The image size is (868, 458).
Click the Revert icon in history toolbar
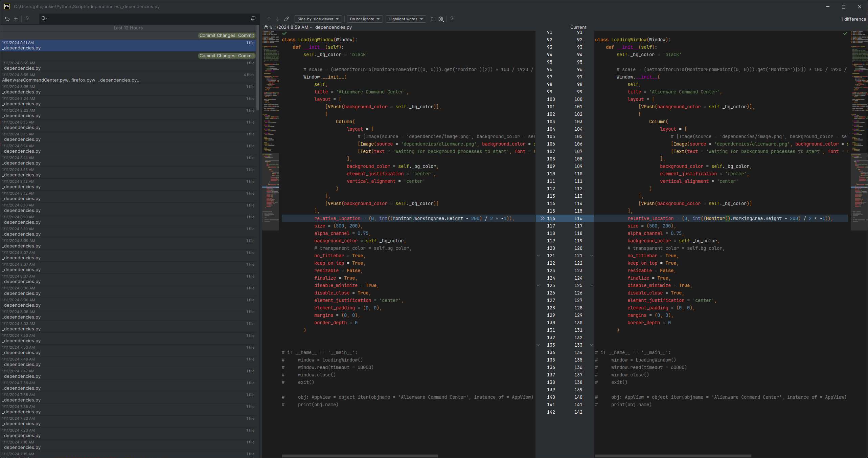click(x=7, y=19)
